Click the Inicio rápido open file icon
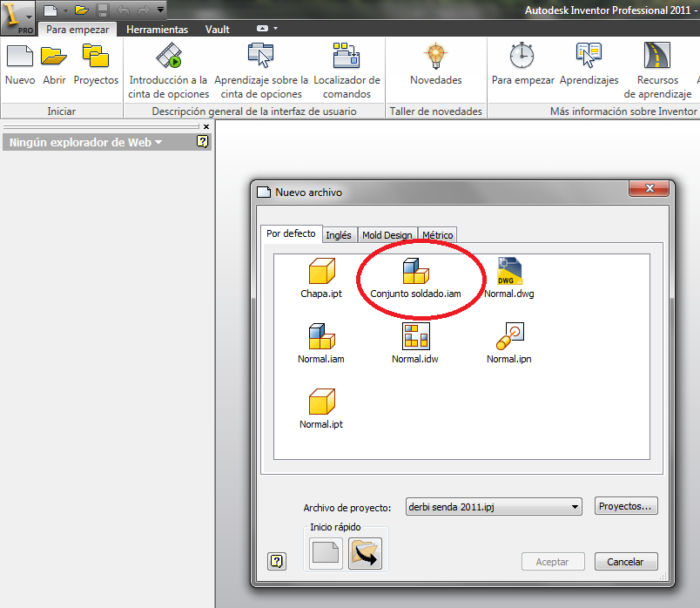700x608 pixels. pos(365,553)
